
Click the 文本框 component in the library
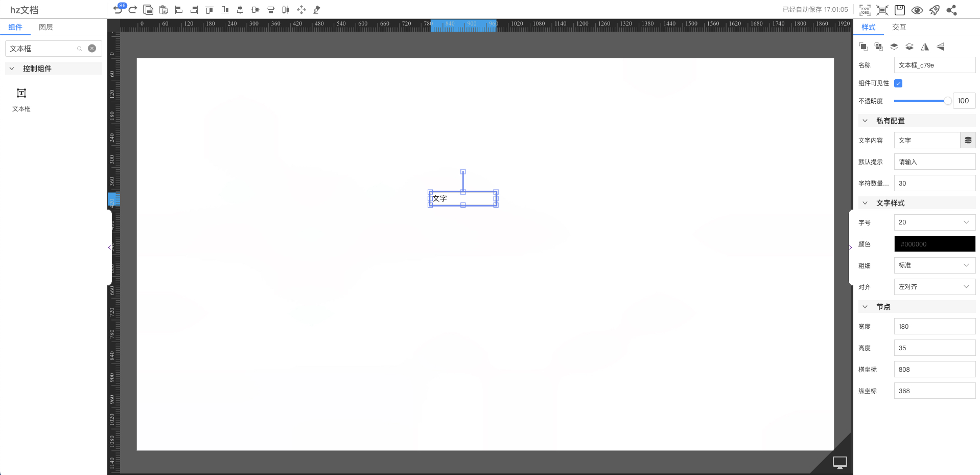click(21, 100)
